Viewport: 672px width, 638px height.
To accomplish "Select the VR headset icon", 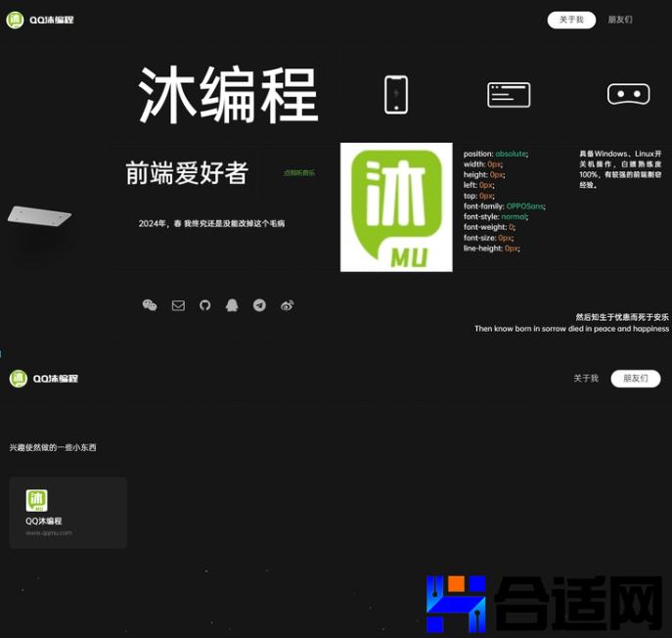I will 628,95.
